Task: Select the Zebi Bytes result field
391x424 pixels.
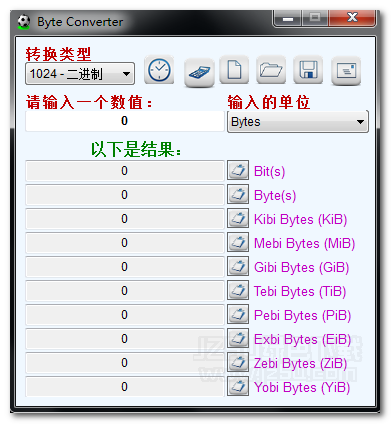Action: click(125, 363)
